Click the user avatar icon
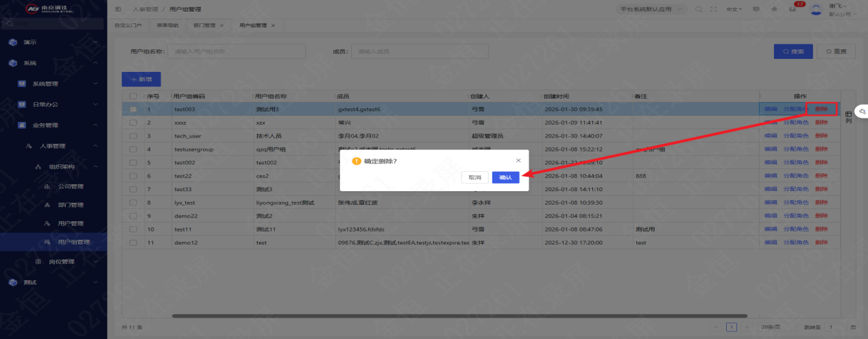 [816, 9]
